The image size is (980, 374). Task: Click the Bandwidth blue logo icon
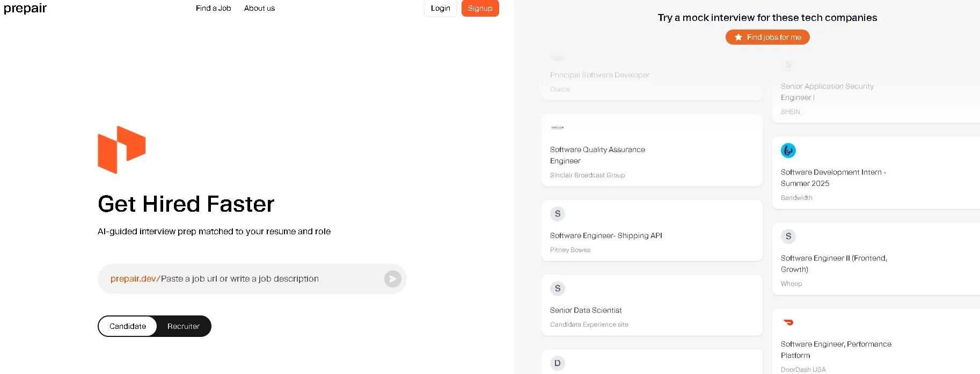788,150
